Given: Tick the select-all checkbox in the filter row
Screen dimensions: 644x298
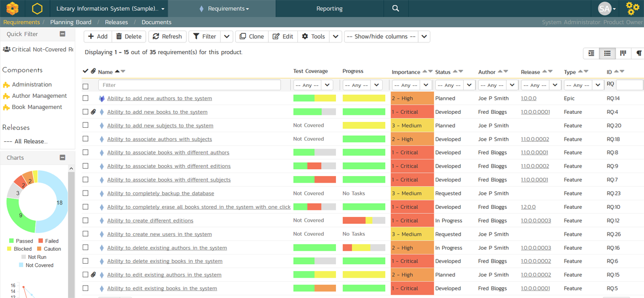Looking at the screenshot, I should pyautogui.click(x=85, y=86).
